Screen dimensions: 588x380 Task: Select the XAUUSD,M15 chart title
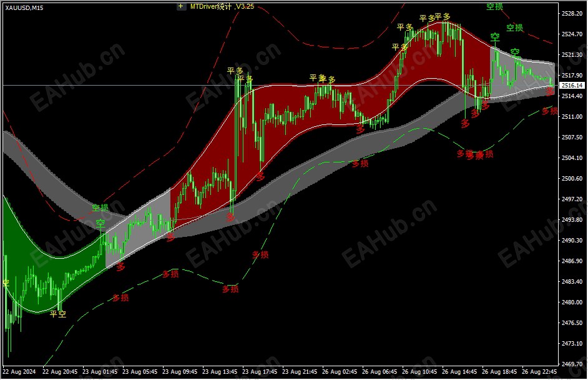coord(24,7)
